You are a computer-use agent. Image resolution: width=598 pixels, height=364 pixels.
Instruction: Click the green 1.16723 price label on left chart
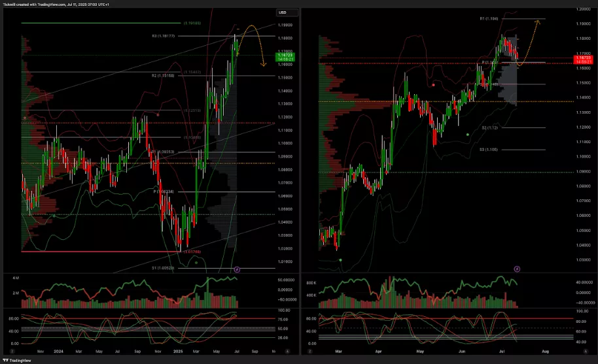[x=285, y=58]
